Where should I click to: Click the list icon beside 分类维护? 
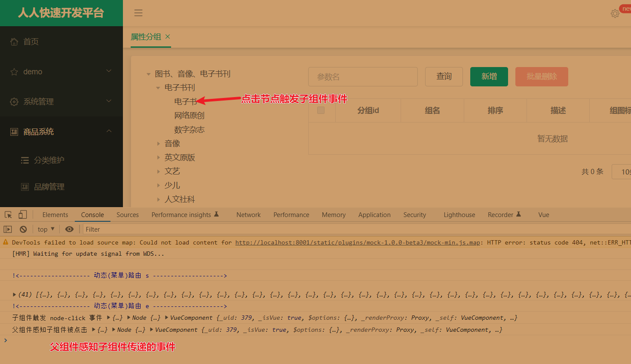(x=25, y=160)
